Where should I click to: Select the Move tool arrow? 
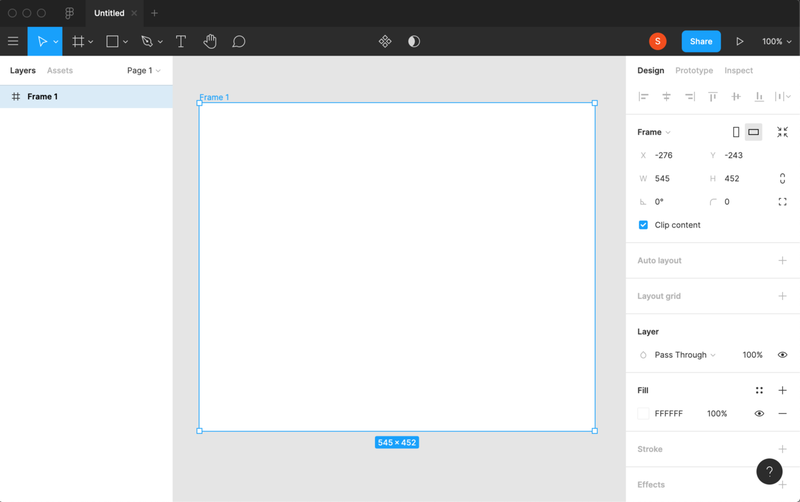[x=42, y=41]
